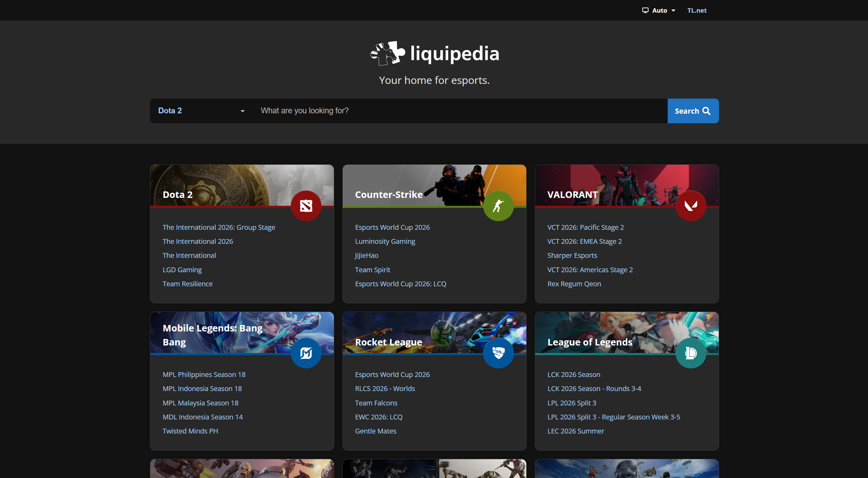Open the Dota 2 round logo icon
Screen dimensions: 868x478
coord(306,206)
